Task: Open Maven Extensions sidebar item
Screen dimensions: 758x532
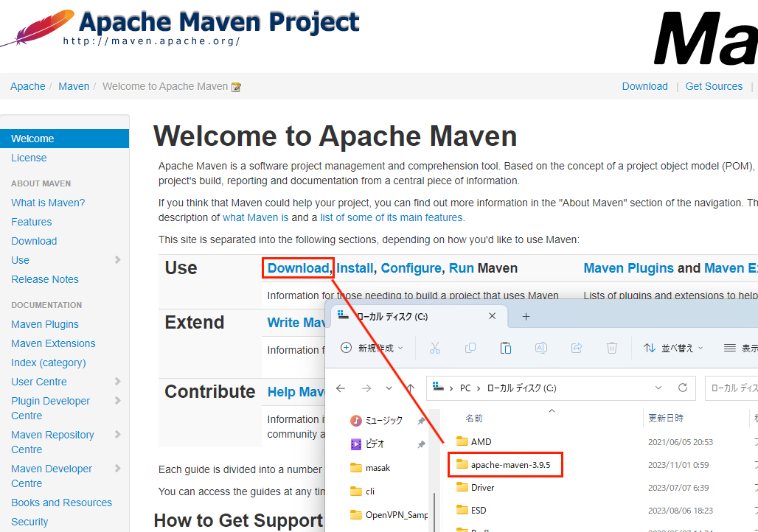Action: pos(53,343)
